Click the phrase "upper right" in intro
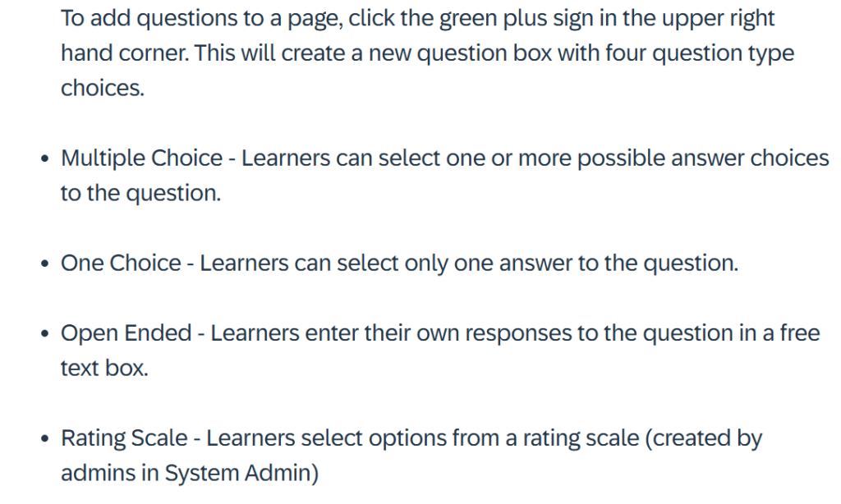This screenshot has height=504, width=841. [x=718, y=20]
